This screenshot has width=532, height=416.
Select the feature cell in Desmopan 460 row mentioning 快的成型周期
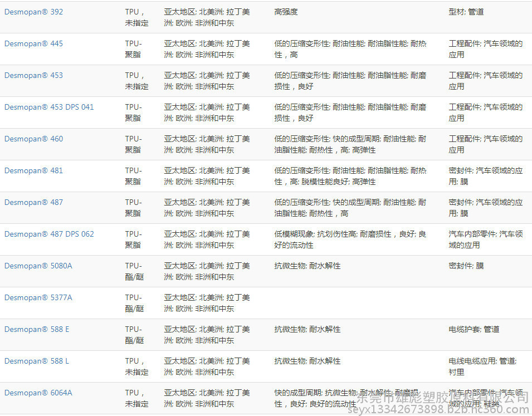pos(350,144)
